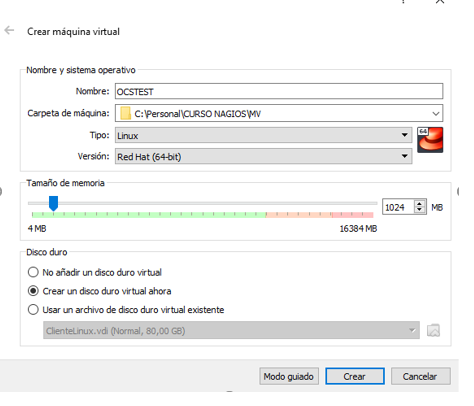Click the browse virtual disk file icon
The image size is (474, 406).
[433, 330]
